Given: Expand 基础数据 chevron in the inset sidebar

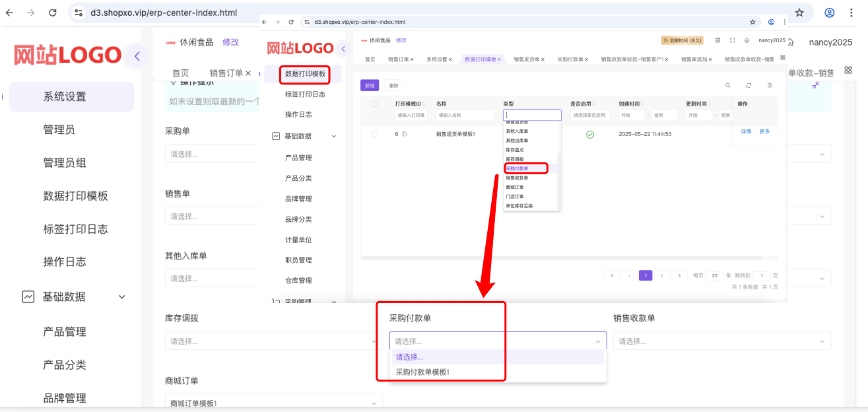Looking at the screenshot, I should click(333, 136).
